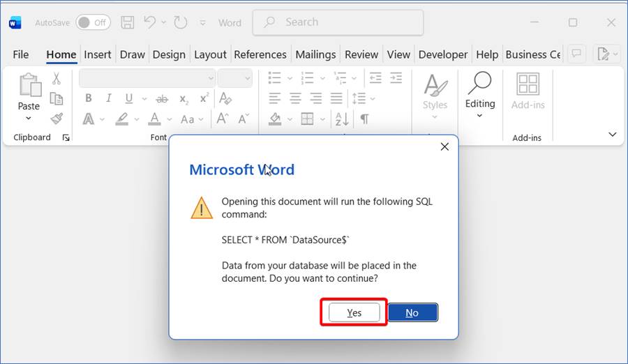Click the Bullets list icon
628x364 pixels.
coord(274,78)
